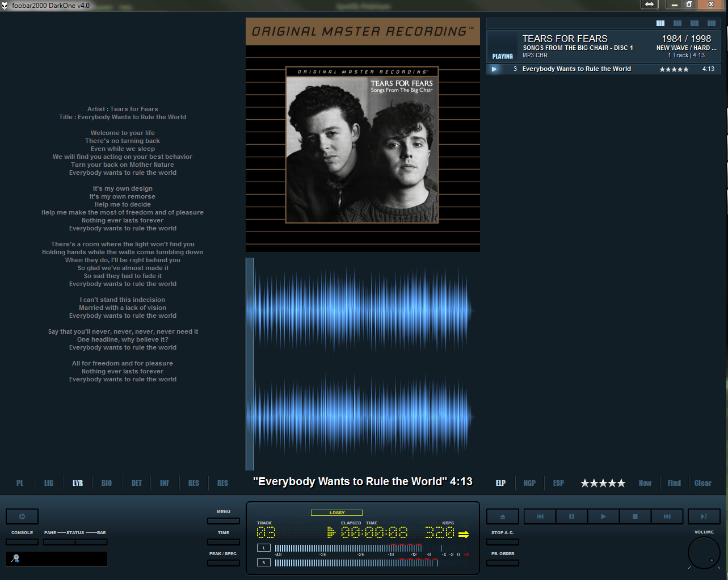The image size is (728, 580).
Task: Switch to the LIB tab
Action: [49, 483]
